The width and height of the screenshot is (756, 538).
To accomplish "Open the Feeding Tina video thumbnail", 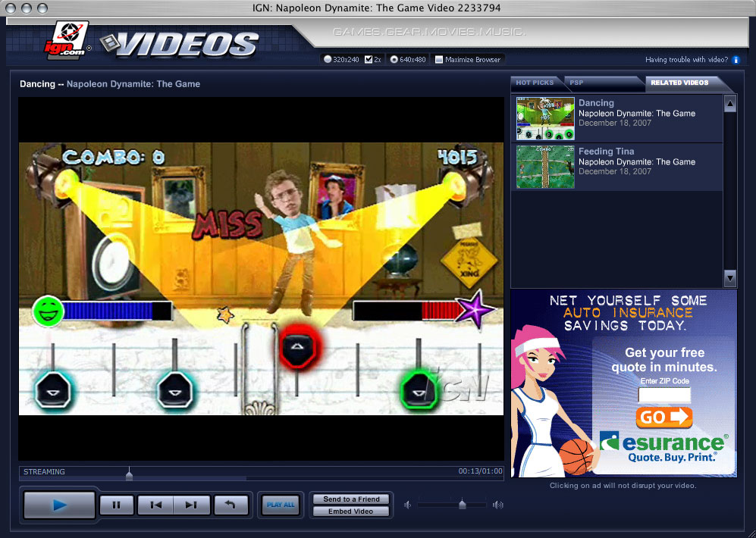I will pos(545,167).
